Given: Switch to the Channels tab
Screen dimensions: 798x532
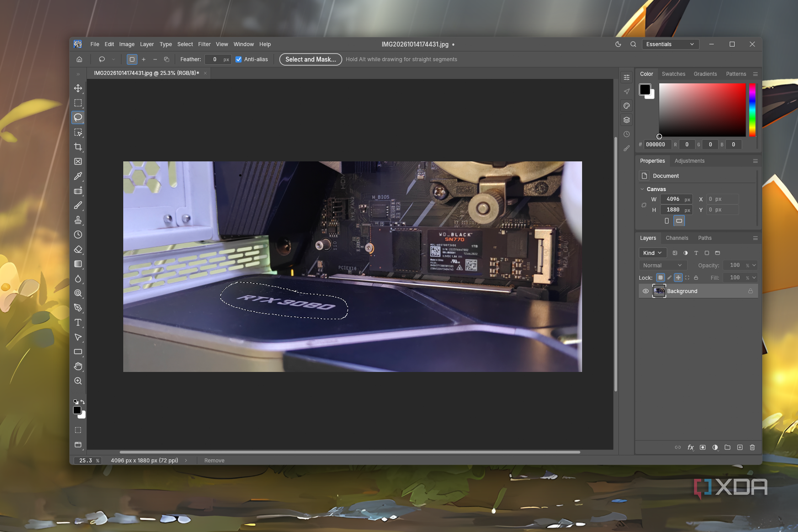Looking at the screenshot, I should [x=677, y=238].
